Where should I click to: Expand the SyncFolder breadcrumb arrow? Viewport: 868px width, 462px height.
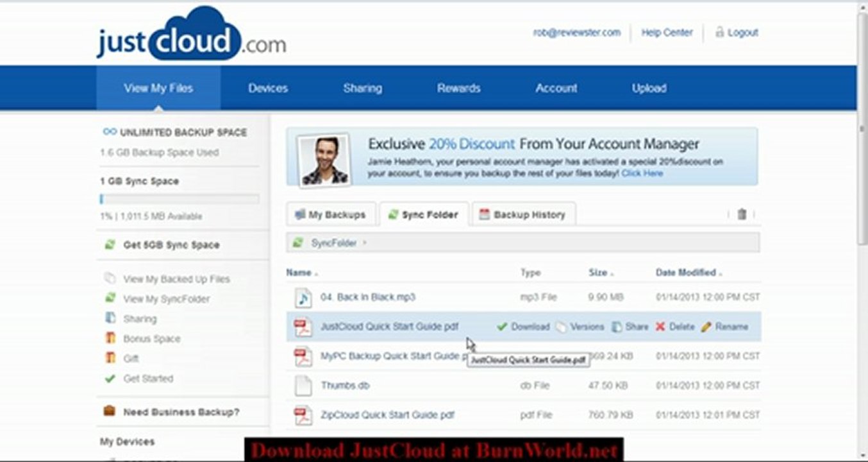tap(365, 243)
